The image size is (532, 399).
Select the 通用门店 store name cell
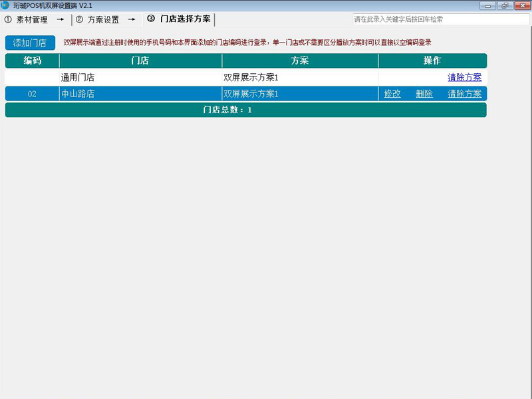coord(140,77)
